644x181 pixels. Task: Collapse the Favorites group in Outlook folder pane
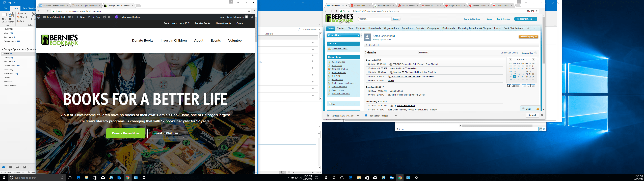point(3,29)
